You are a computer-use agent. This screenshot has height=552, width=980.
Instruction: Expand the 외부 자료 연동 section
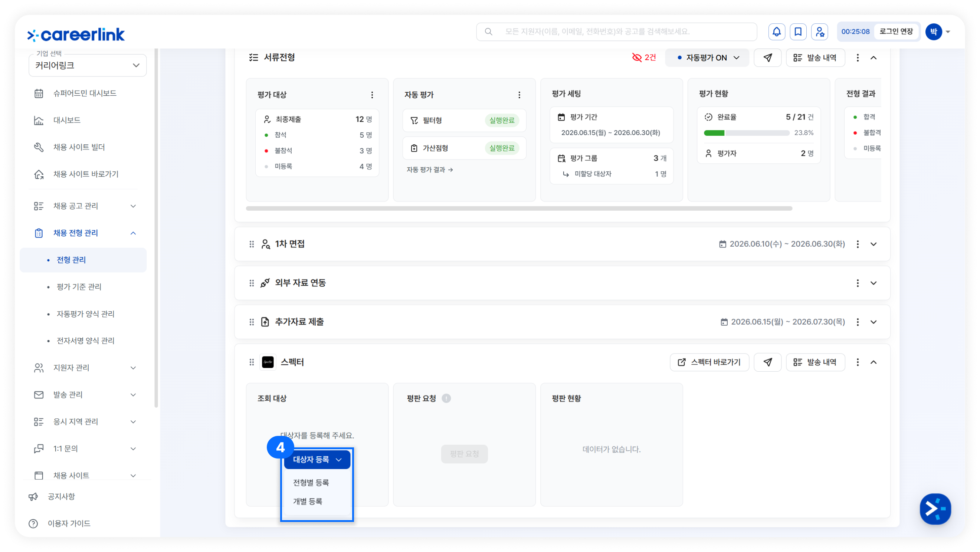click(874, 283)
